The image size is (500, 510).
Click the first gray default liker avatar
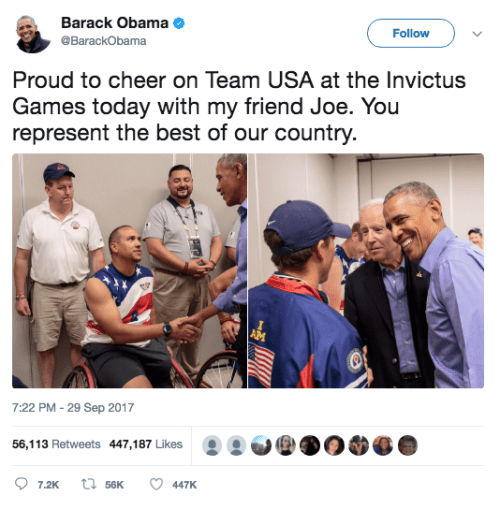click(x=212, y=445)
